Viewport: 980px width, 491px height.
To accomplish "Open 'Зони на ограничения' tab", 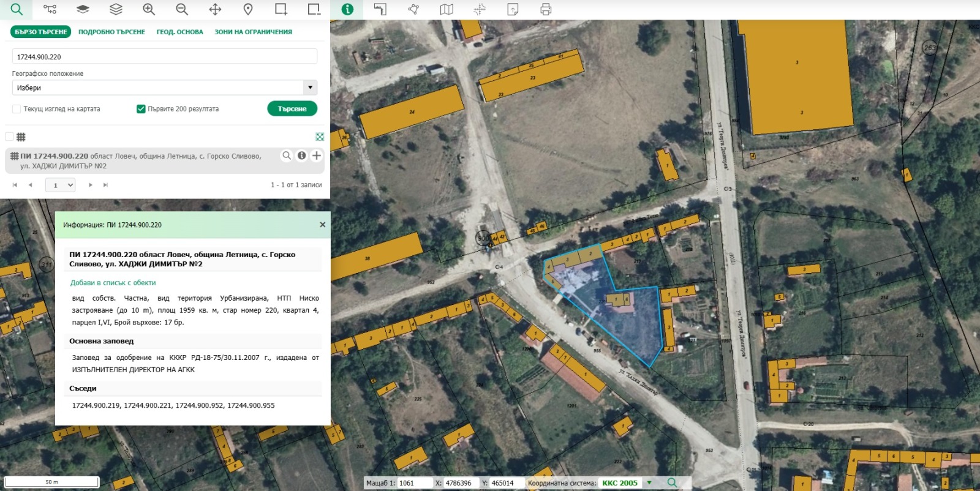I will (x=253, y=32).
